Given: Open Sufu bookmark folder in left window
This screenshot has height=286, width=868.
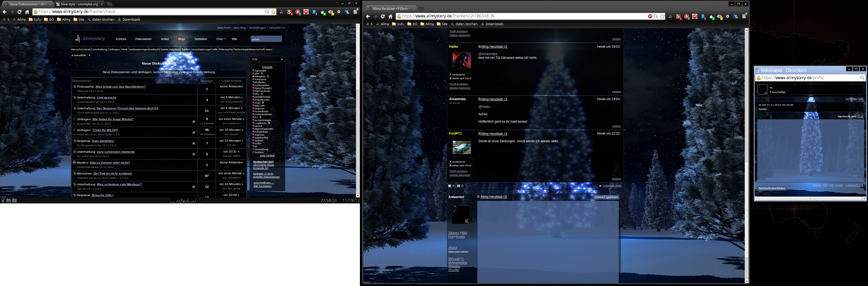Looking at the screenshot, I should pos(35,20).
